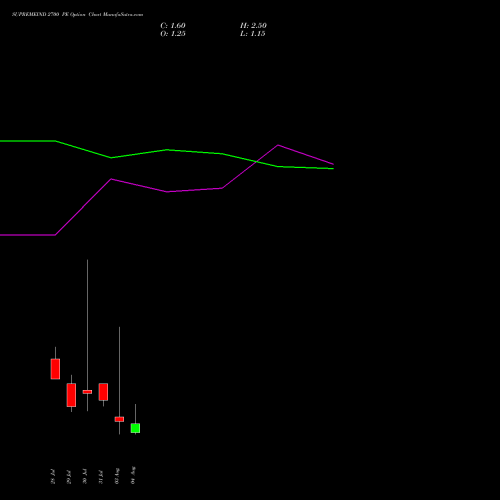Click the '04 Aug' date axis label
Viewport: 500px width, 500px height.
[133, 475]
